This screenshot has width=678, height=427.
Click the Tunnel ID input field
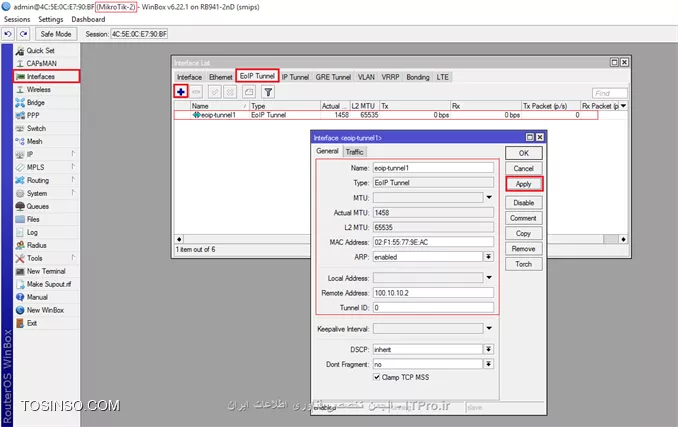pos(433,307)
